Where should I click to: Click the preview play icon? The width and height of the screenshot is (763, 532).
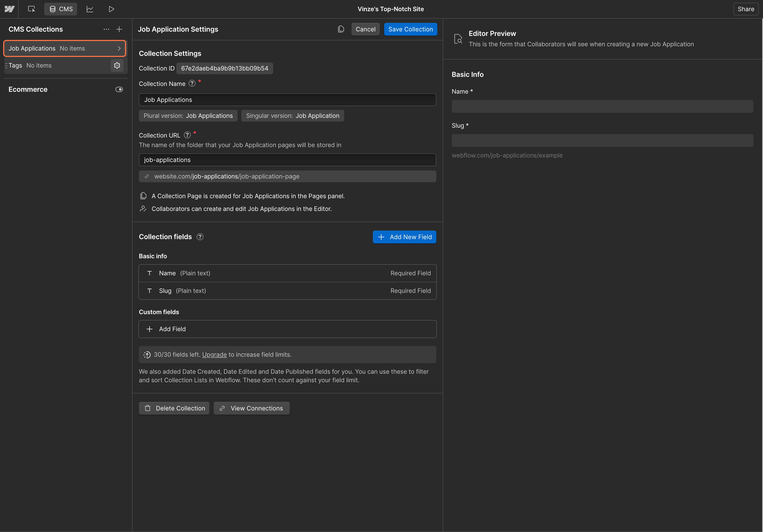(111, 9)
